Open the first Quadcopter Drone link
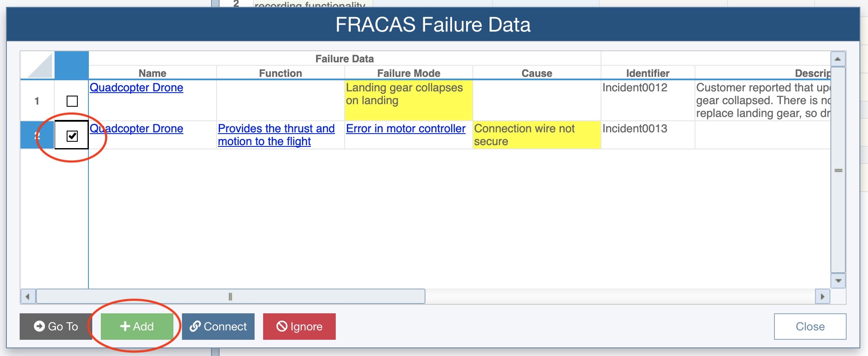The height and width of the screenshot is (356, 868). [x=136, y=88]
